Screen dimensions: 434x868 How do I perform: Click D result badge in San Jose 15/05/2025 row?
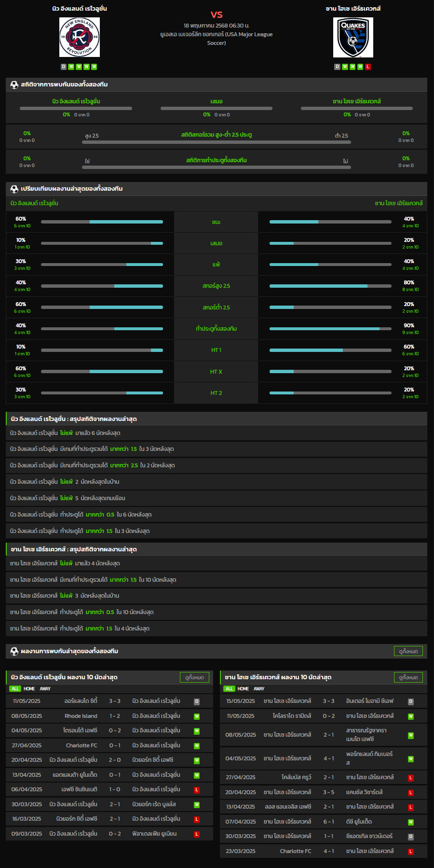(x=411, y=701)
